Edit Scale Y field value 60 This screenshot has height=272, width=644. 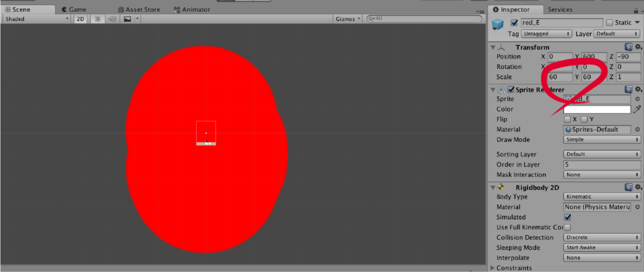tap(594, 77)
